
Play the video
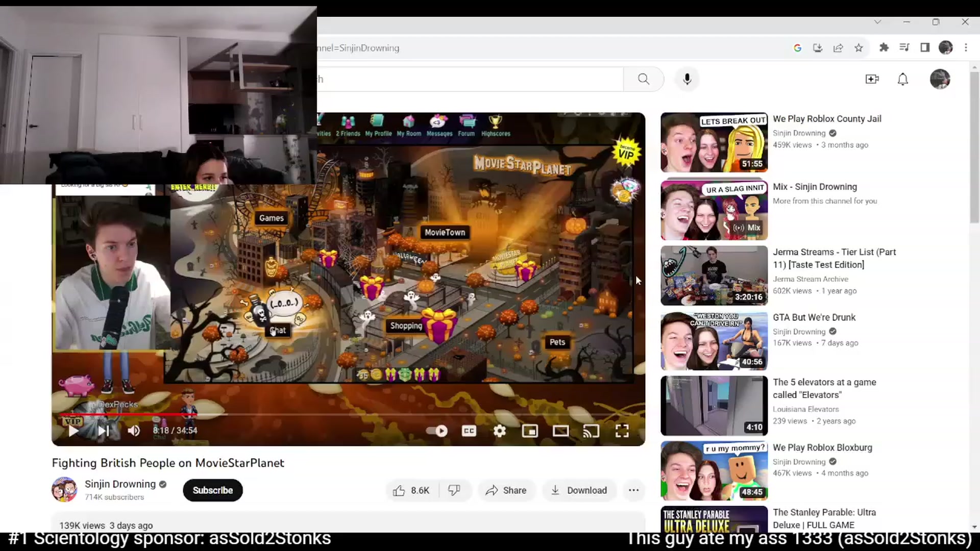pyautogui.click(x=73, y=431)
